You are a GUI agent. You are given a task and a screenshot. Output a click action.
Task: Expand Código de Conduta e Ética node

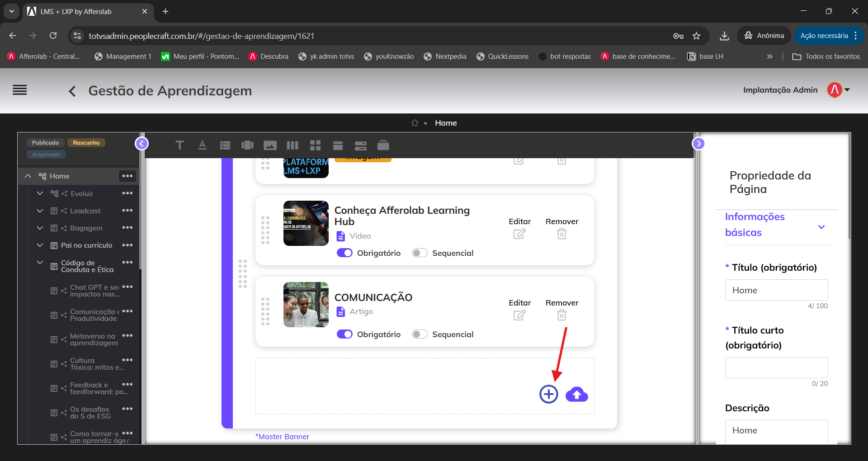[x=40, y=262]
